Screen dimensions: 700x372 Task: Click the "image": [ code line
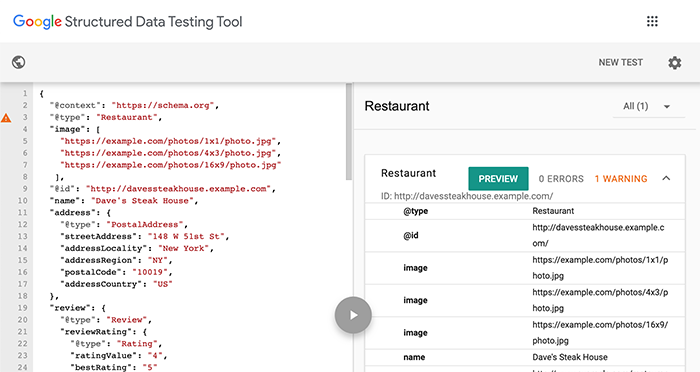click(75, 129)
